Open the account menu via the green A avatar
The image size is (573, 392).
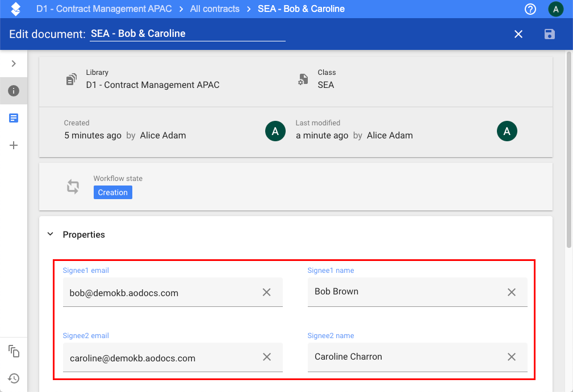click(555, 9)
